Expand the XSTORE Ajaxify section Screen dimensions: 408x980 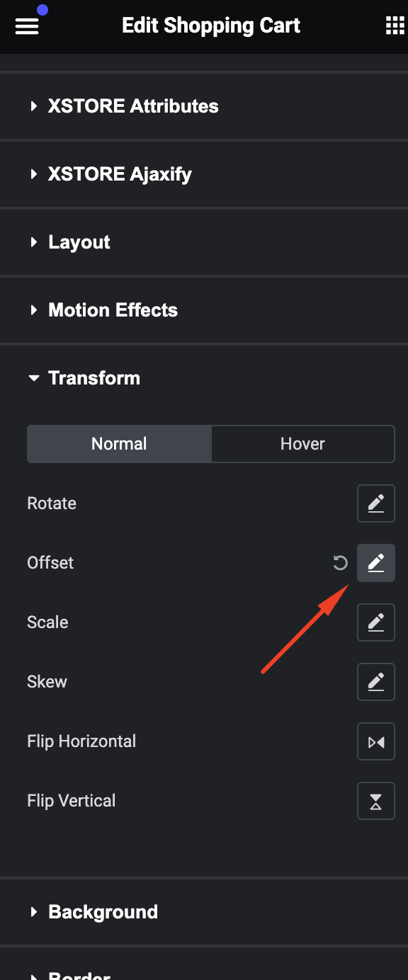204,174
